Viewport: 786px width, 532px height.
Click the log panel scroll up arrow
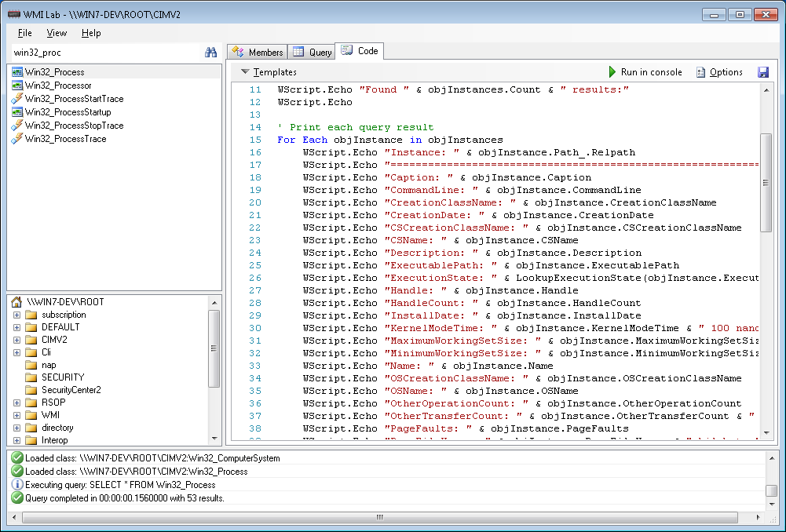tap(772, 458)
